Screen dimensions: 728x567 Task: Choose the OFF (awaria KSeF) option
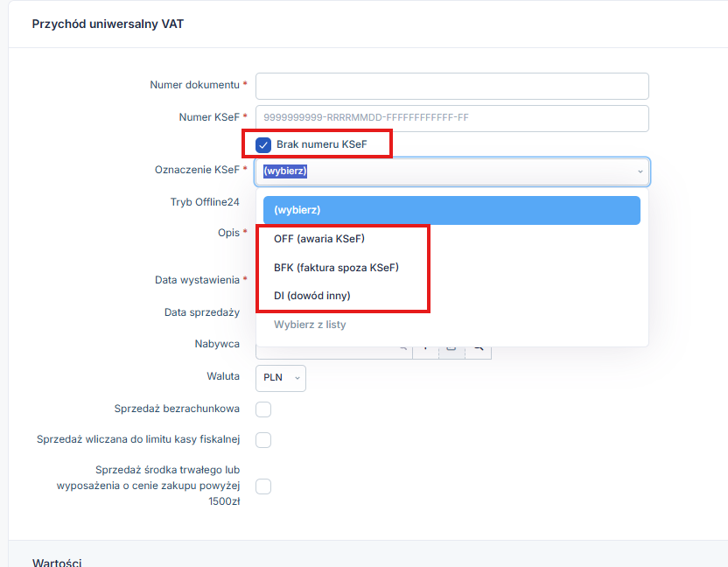tap(319, 239)
